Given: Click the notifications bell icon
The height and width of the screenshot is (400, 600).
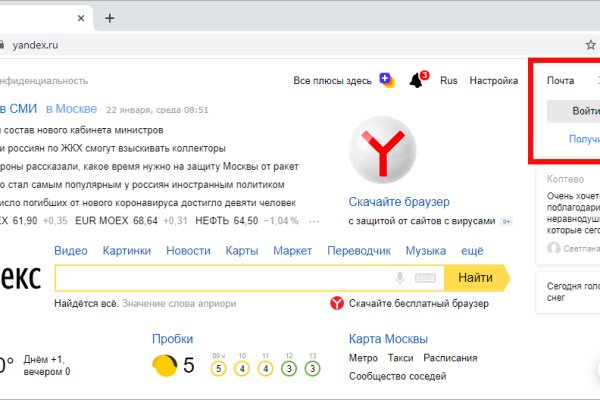Looking at the screenshot, I should point(417,80).
